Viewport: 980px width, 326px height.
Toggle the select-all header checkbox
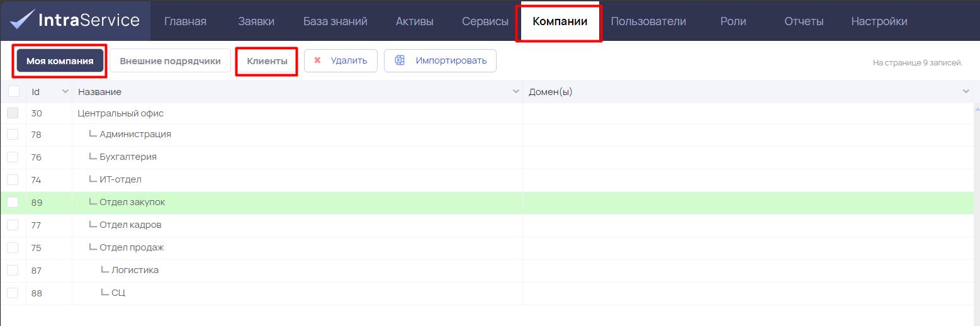coord(13,91)
